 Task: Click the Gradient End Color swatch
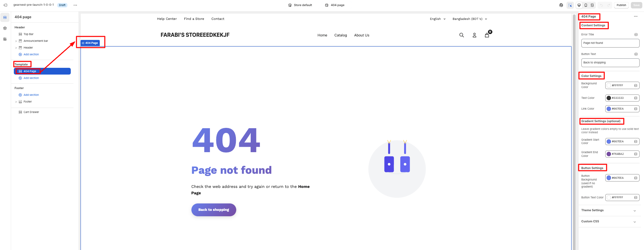point(609,154)
